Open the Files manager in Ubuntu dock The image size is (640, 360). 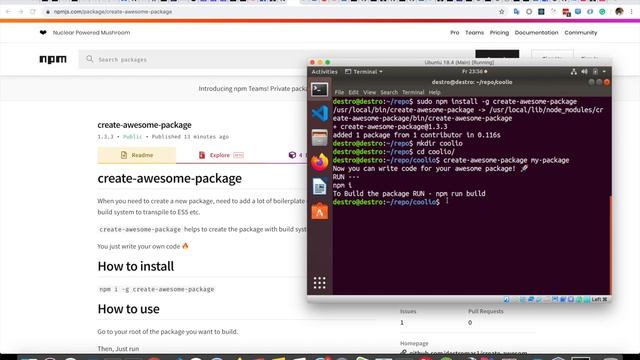pos(320,138)
